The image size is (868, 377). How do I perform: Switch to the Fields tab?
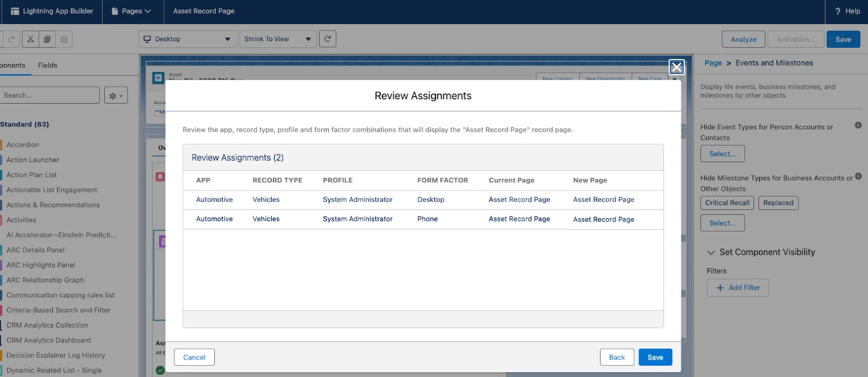(48, 65)
